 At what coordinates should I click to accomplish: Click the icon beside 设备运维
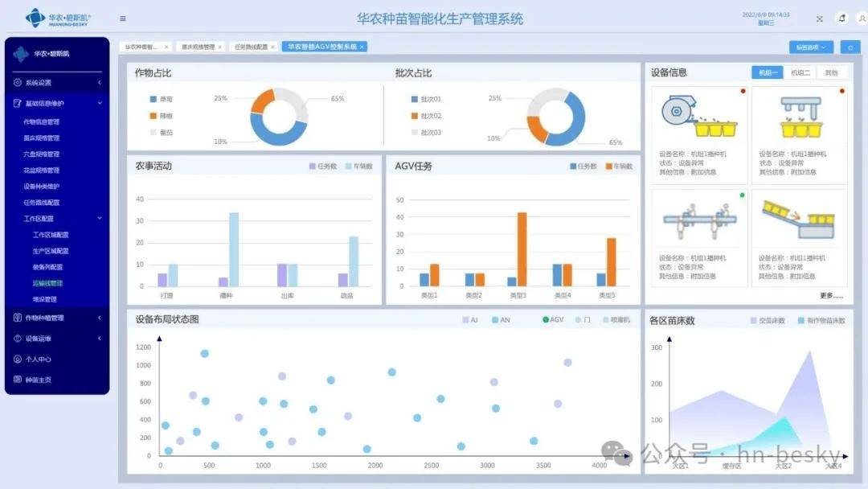18,339
